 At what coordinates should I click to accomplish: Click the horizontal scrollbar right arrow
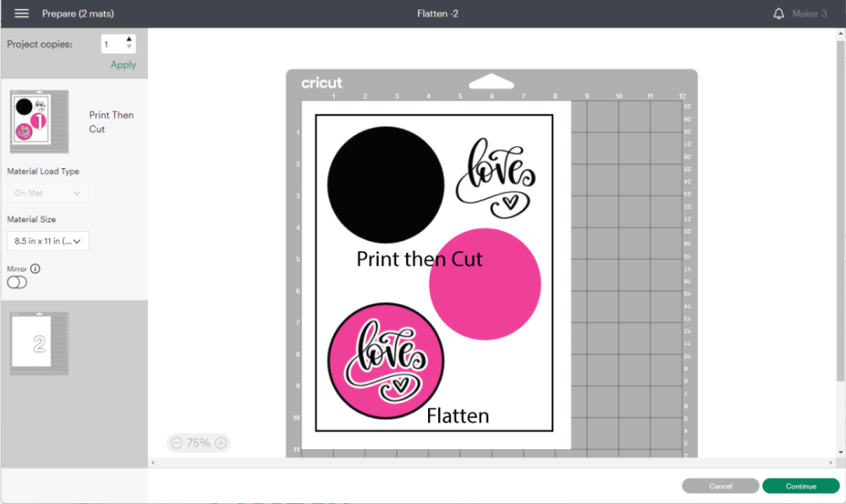831,463
